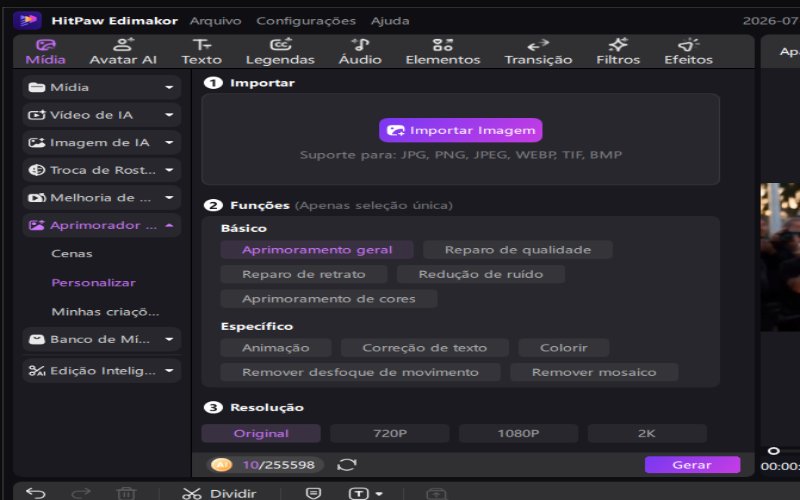
Task: Select Cenas in the sidebar
Action: pyautogui.click(x=72, y=254)
